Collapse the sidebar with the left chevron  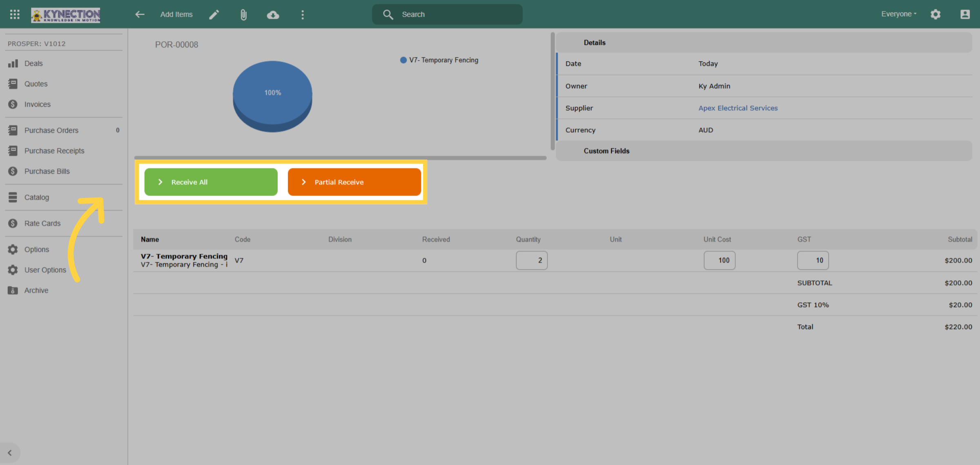point(10,453)
